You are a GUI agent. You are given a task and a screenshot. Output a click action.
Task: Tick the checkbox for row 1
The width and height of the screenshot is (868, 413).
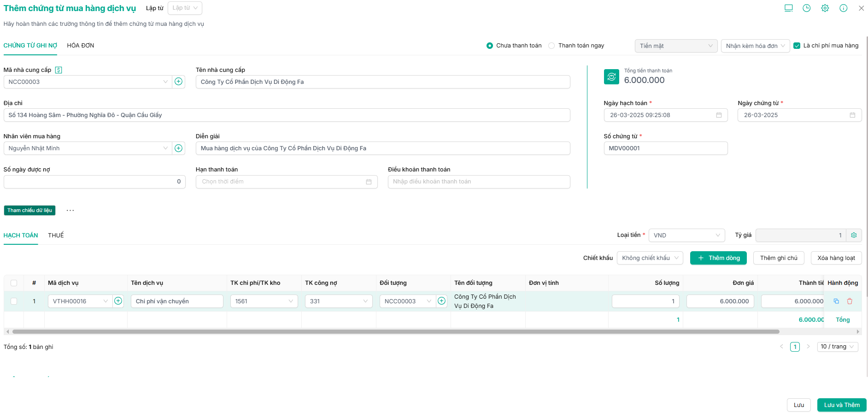[14, 301]
